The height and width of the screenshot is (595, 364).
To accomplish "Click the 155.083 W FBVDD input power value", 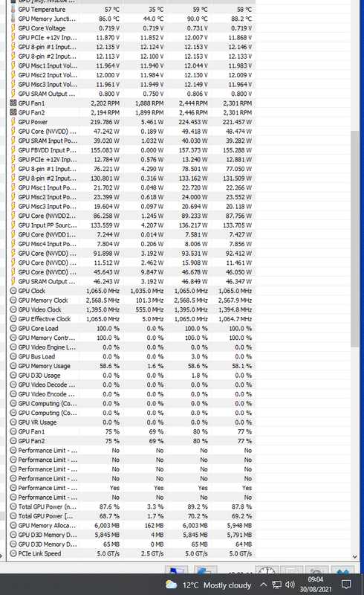I will pyautogui.click(x=105, y=150).
